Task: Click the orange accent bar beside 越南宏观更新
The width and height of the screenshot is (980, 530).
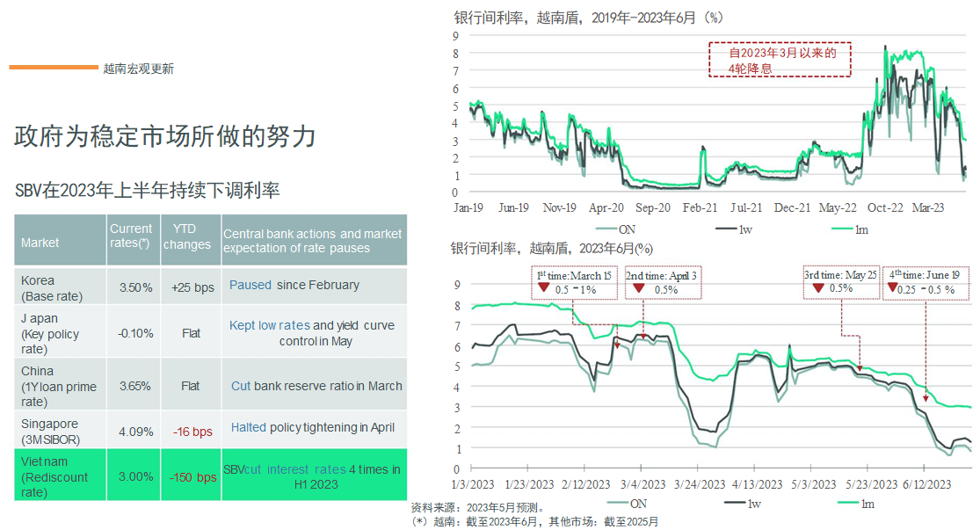Action: pyautogui.click(x=54, y=67)
